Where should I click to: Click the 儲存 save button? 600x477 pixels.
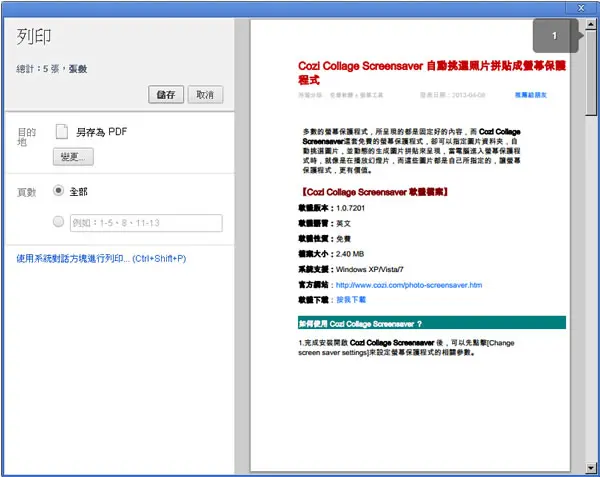[x=166, y=94]
